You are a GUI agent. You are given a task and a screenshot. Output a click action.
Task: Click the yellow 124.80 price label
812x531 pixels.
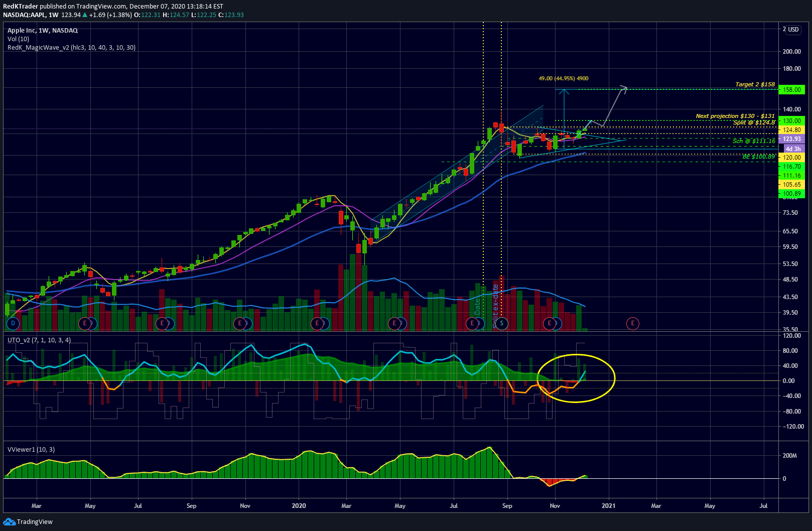[x=791, y=130]
